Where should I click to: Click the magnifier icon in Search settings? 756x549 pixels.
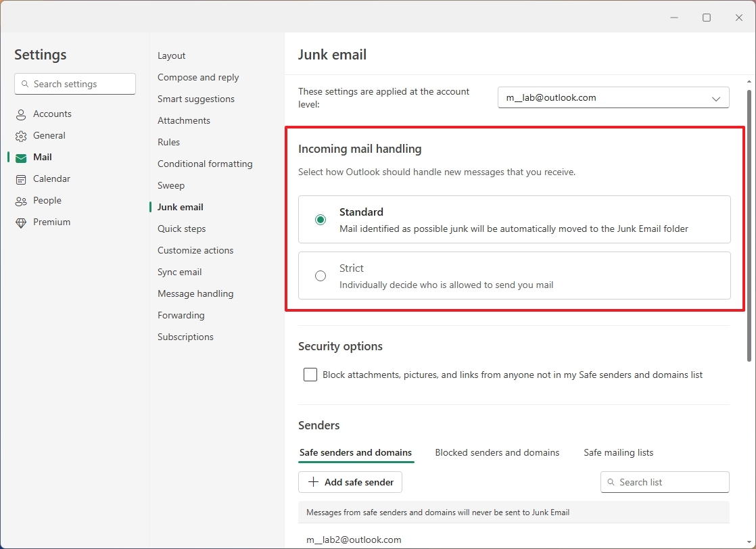point(25,84)
